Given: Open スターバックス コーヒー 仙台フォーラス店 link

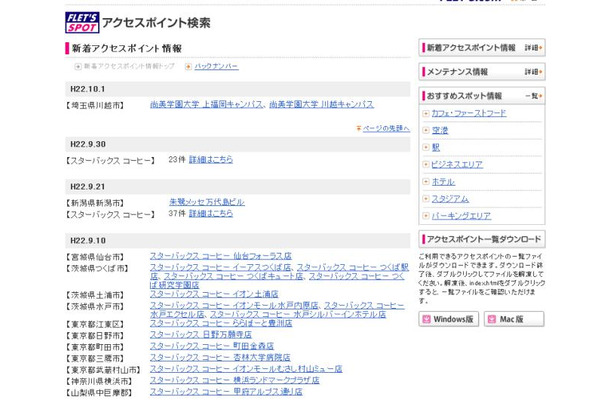Looking at the screenshot, I should click(x=221, y=256).
